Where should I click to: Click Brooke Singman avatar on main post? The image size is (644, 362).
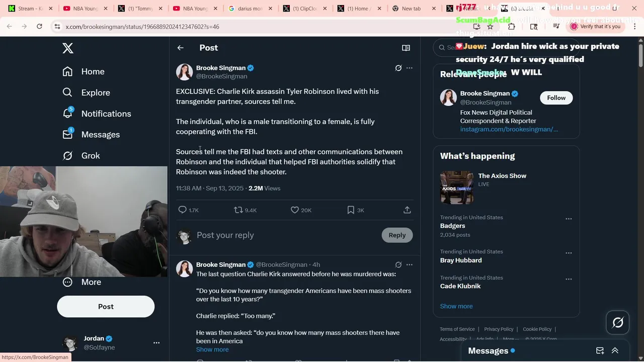185,72
